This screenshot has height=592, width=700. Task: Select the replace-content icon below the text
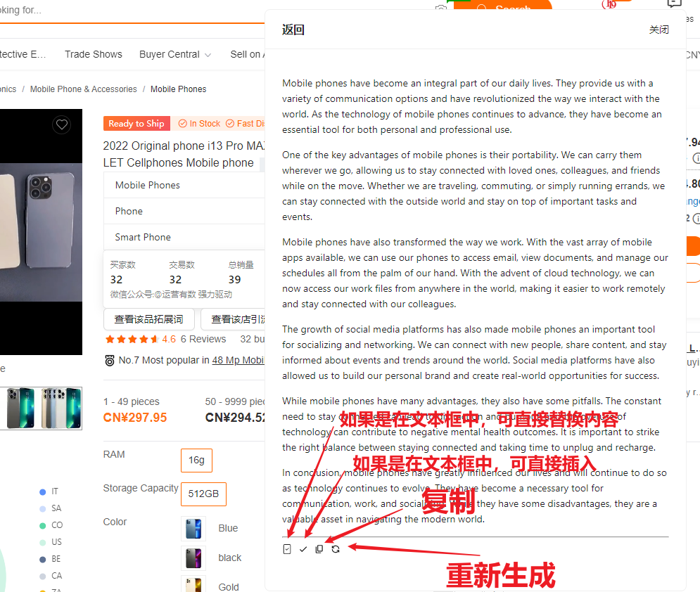tap(287, 548)
